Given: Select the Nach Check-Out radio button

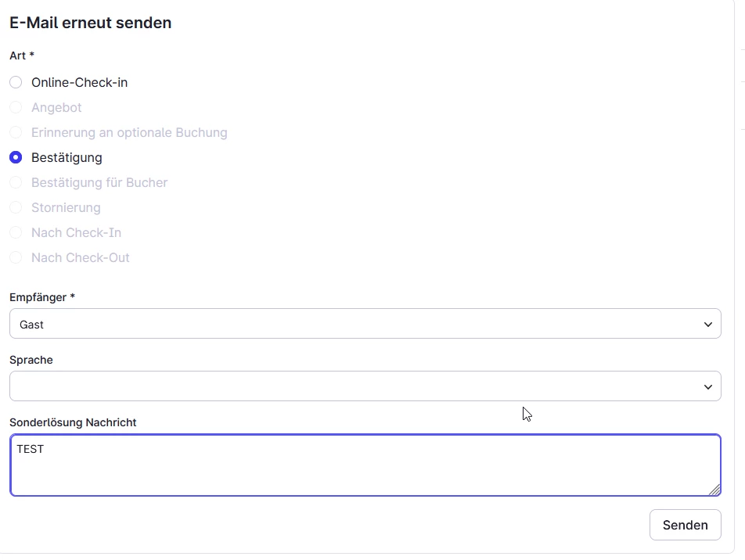Looking at the screenshot, I should (x=16, y=257).
